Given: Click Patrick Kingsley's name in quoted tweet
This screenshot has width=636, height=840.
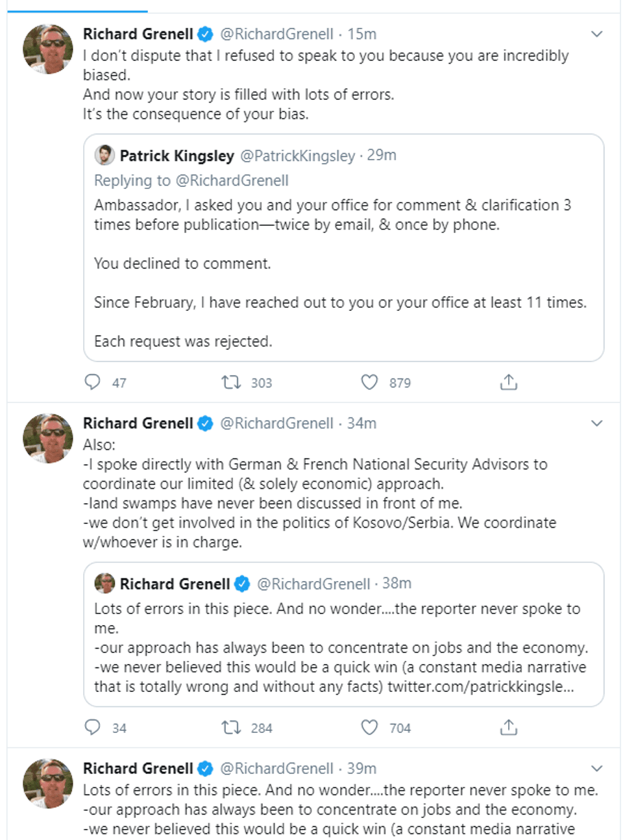Looking at the screenshot, I should tap(177, 156).
